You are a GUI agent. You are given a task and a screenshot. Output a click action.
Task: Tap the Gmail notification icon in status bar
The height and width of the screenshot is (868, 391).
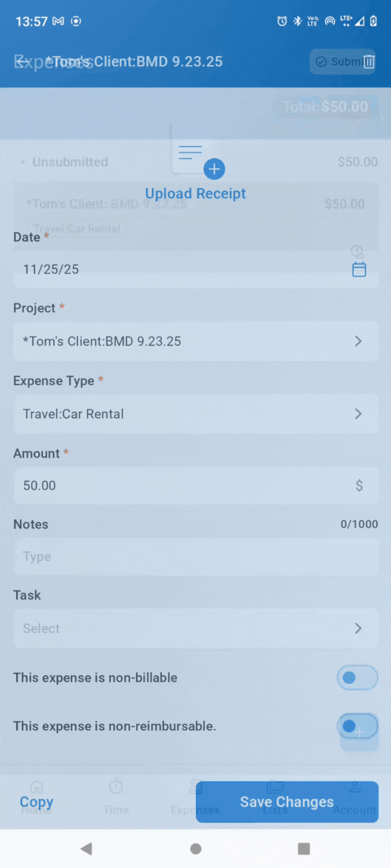click(x=58, y=21)
